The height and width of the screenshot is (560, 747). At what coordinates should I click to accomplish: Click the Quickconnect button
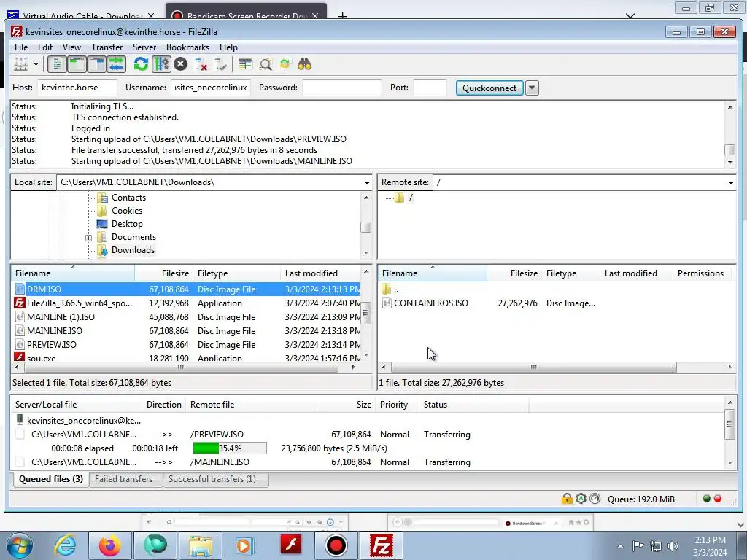pos(489,88)
